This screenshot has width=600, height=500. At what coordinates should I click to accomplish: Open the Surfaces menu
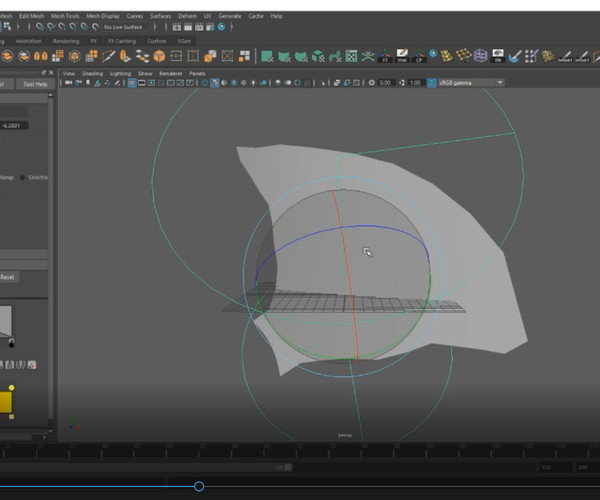pyautogui.click(x=160, y=16)
